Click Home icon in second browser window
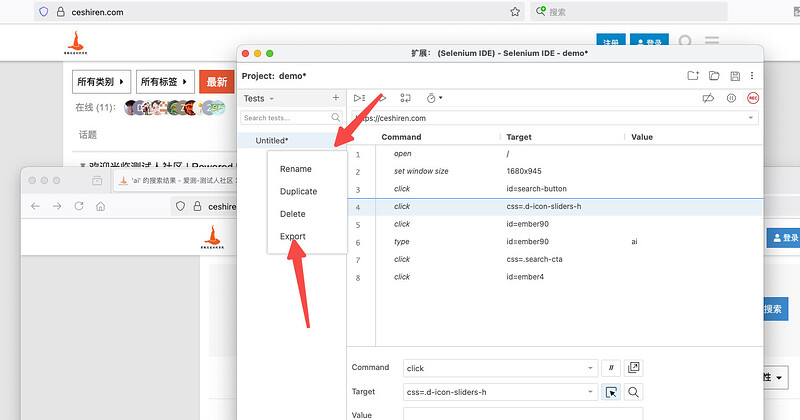800x420 pixels. click(101, 206)
